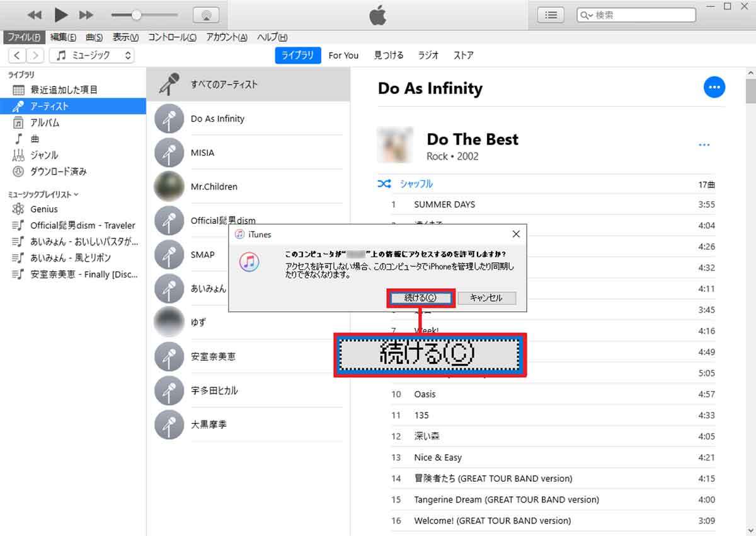Screen dimensions: 756x536
Task: Click the 検索 search field
Action: [637, 15]
